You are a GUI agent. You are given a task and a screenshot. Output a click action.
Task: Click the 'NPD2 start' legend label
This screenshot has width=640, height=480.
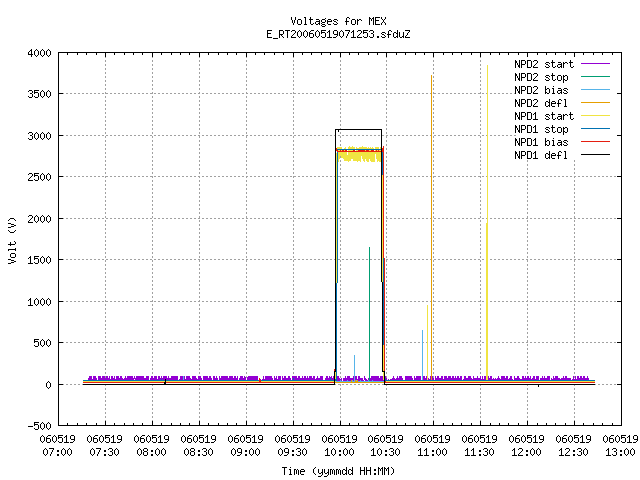544,64
